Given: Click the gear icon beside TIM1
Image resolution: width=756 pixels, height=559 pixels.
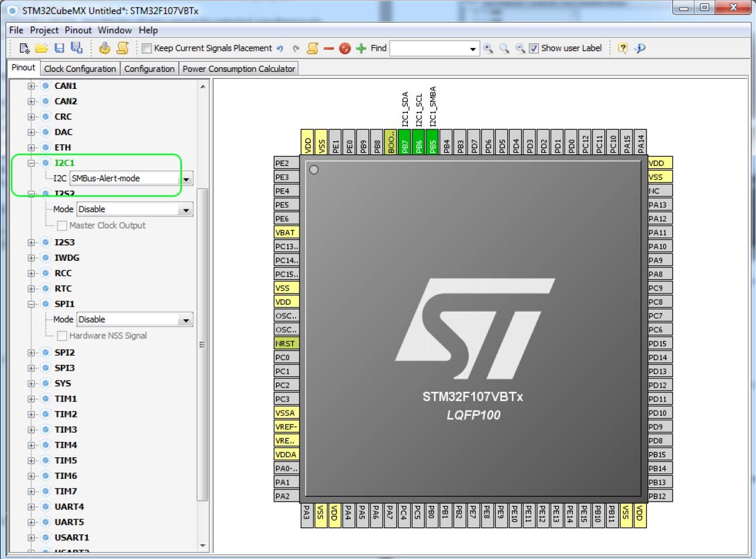Looking at the screenshot, I should click(45, 399).
